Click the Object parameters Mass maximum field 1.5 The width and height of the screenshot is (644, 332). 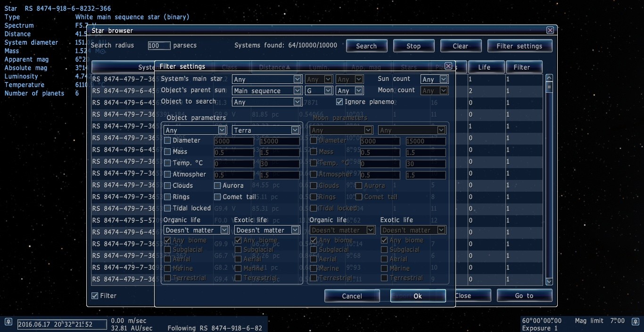280,152
